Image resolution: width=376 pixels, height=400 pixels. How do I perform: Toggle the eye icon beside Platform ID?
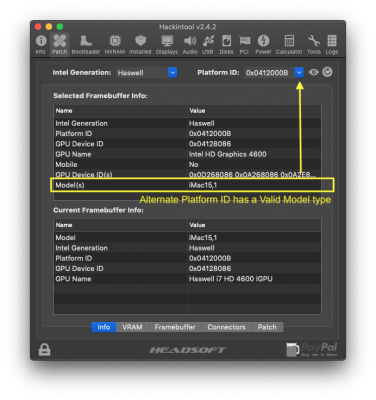pyautogui.click(x=313, y=72)
